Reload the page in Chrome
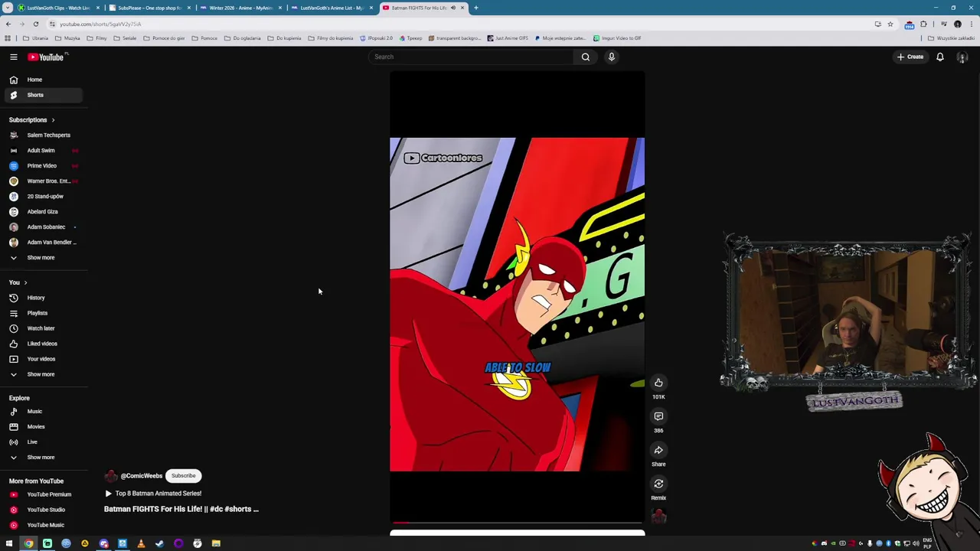This screenshot has width=980, height=551. tap(35, 24)
